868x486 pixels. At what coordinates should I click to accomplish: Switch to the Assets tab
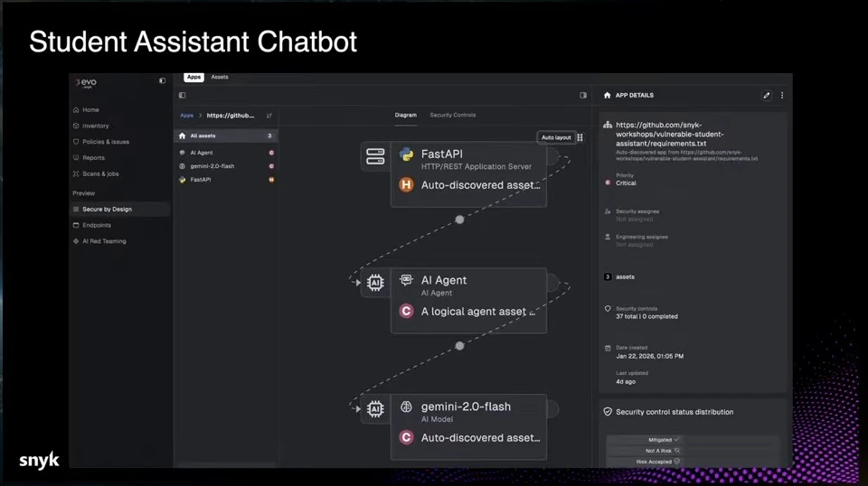[220, 77]
